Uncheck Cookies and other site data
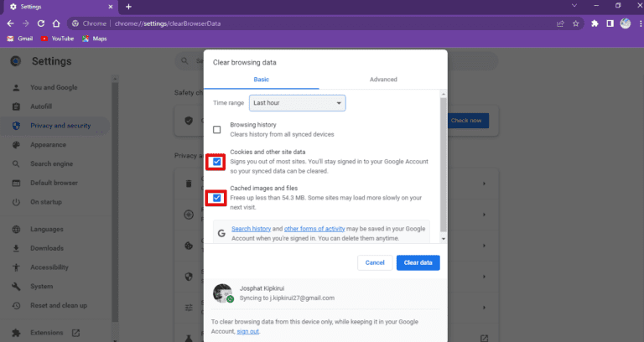The height and width of the screenshot is (342, 644). pos(217,161)
